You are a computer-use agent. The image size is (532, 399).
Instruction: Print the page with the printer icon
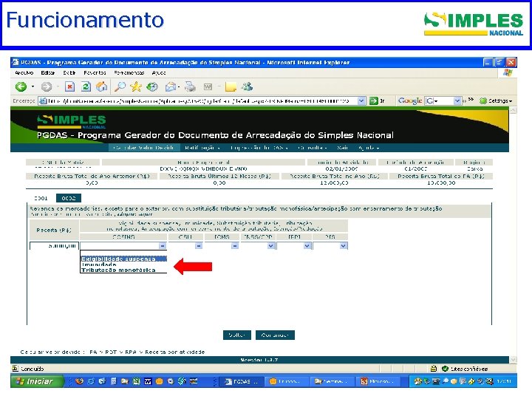pos(191,87)
